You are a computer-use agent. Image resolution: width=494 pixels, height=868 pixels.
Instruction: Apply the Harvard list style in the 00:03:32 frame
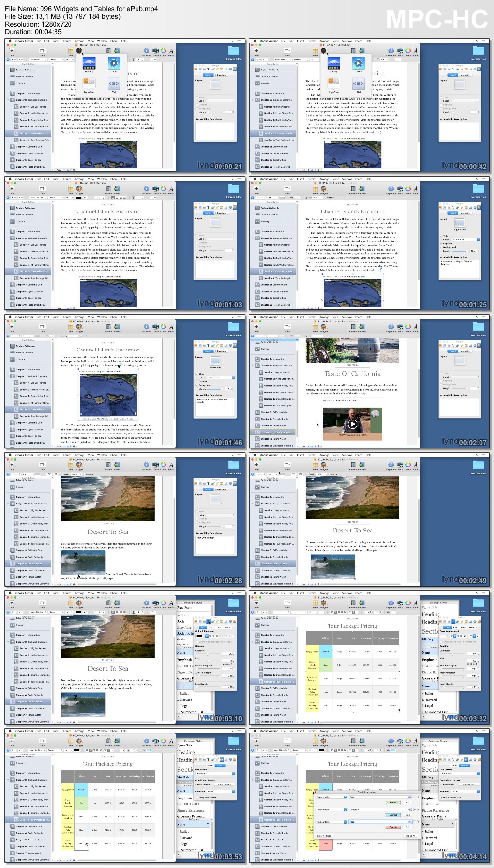point(429,700)
